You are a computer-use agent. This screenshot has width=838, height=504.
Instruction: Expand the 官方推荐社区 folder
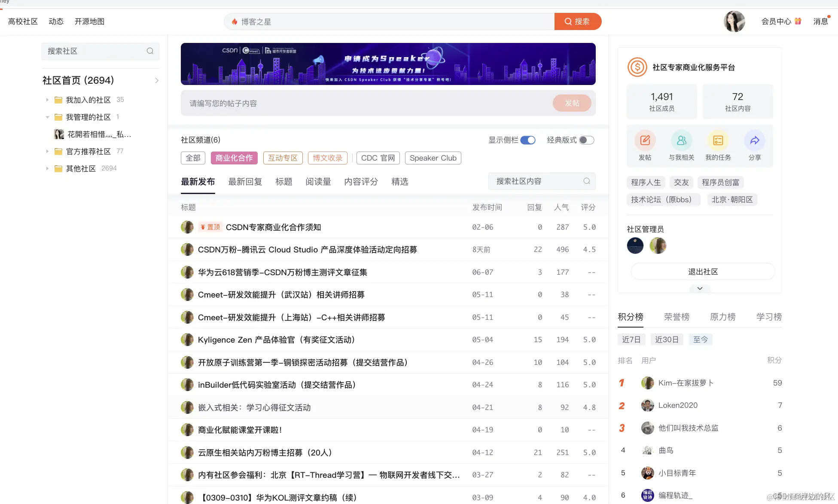pyautogui.click(x=47, y=151)
